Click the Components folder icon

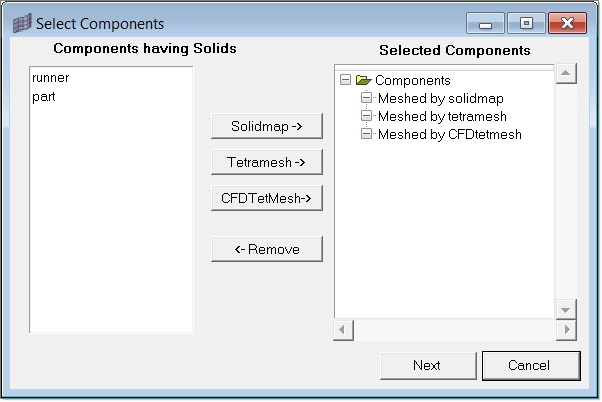coord(363,80)
